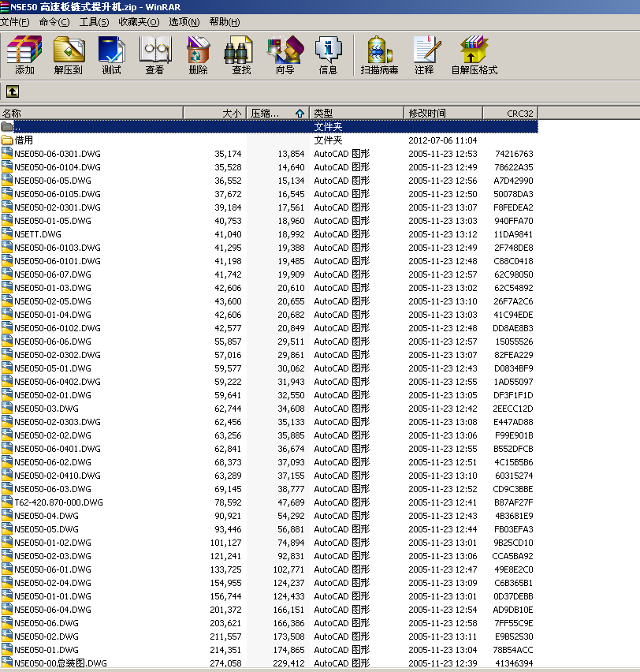This screenshot has width=640, height=672.
Task: Select the 借用 folder icon
Action: coord(6,140)
